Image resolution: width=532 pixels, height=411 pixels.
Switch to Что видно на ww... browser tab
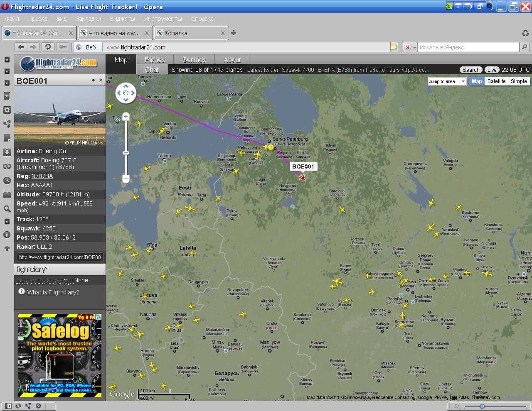coord(115,33)
